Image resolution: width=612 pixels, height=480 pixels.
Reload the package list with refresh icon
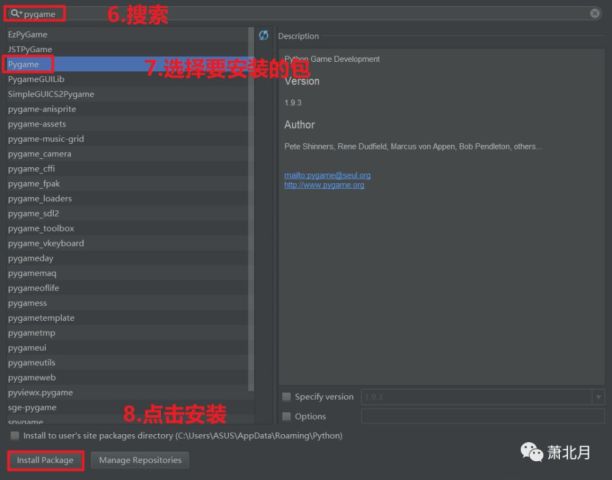point(263,35)
